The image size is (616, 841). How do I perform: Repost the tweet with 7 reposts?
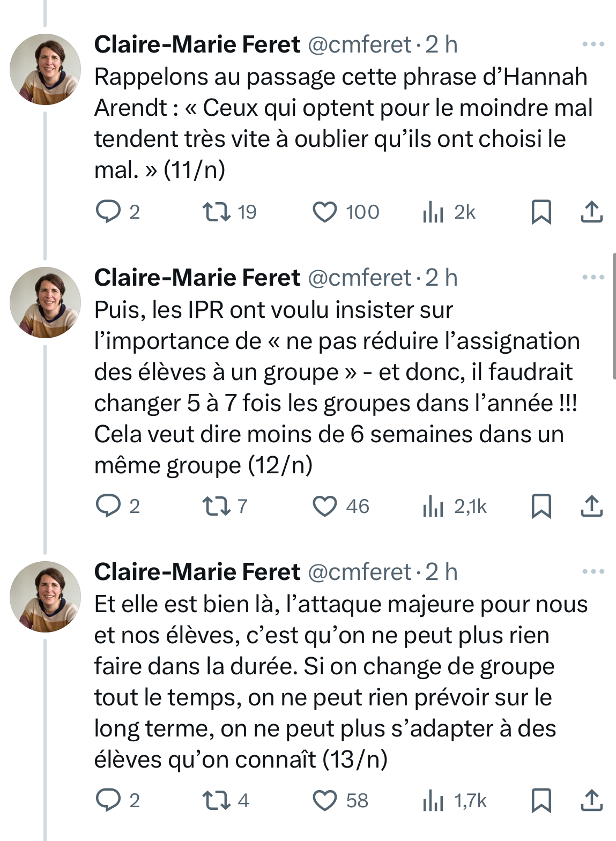click(217, 505)
